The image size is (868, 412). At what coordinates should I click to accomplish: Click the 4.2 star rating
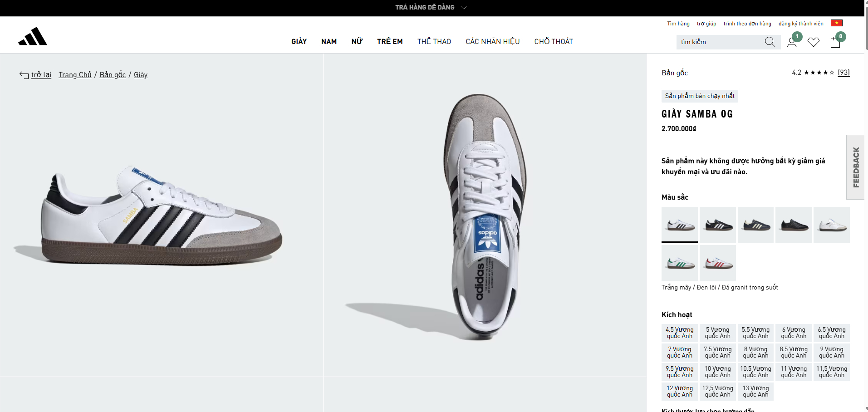click(x=813, y=73)
